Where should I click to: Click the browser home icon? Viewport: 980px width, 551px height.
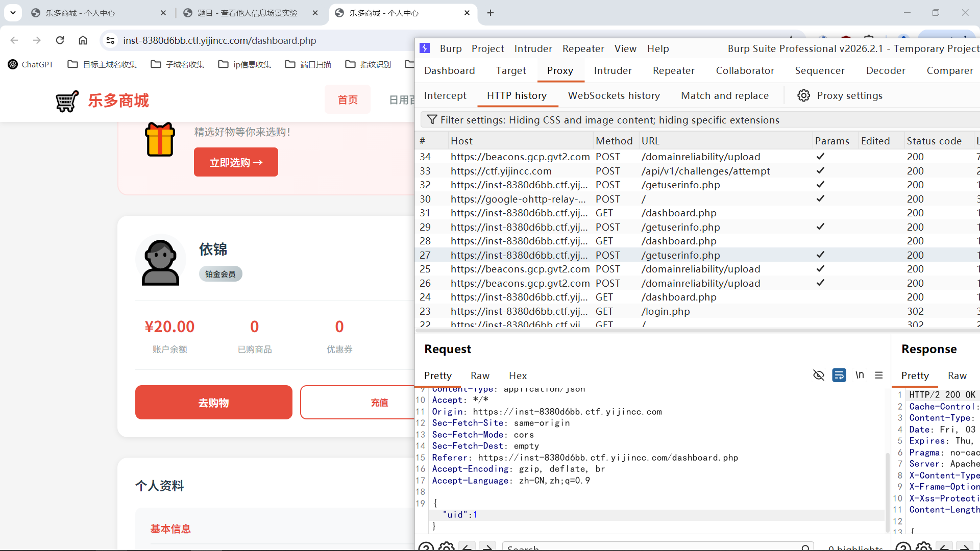pyautogui.click(x=83, y=40)
